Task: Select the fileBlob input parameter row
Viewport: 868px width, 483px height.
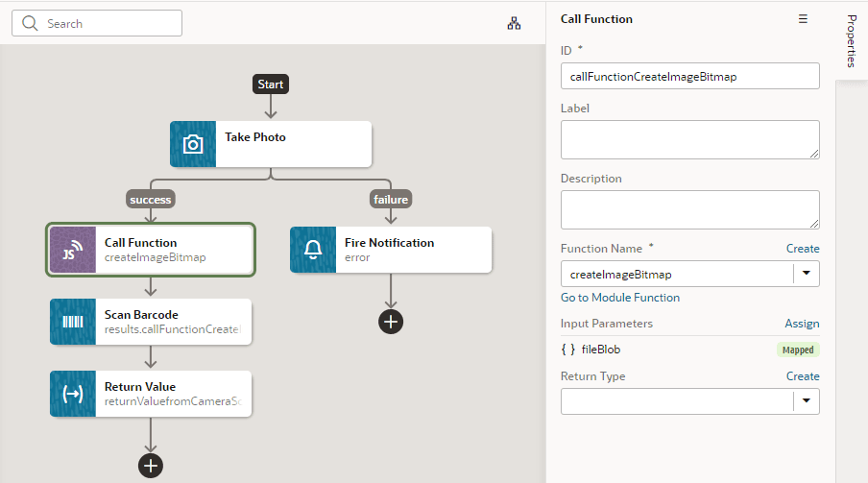Action: click(689, 350)
